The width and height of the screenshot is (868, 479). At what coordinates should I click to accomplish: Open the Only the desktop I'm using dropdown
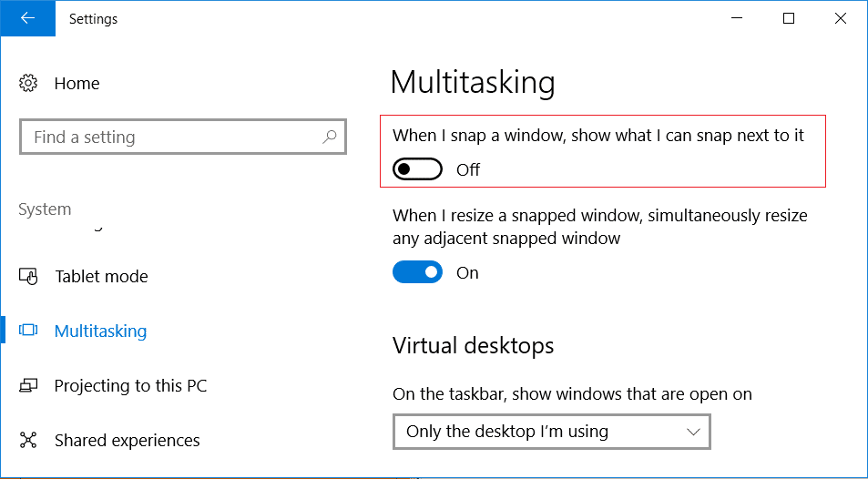click(551, 432)
